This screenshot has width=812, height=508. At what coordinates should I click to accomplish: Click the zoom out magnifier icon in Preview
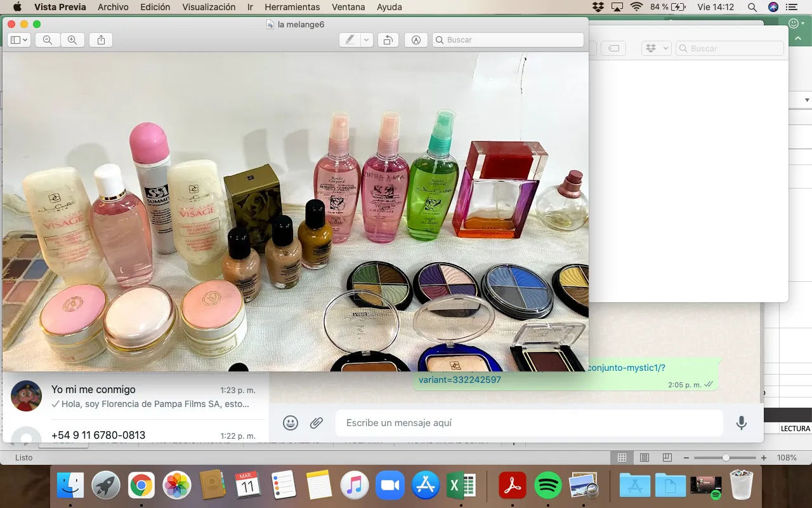[47, 39]
